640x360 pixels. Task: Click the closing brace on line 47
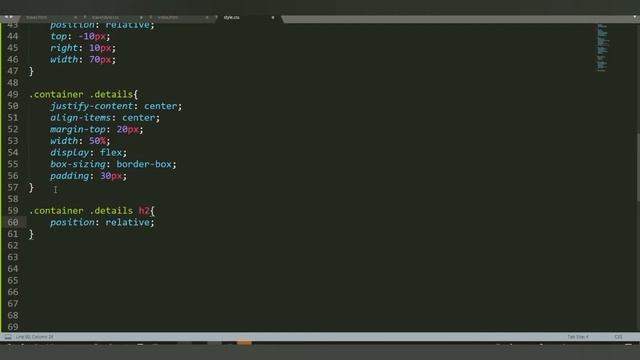[31, 71]
